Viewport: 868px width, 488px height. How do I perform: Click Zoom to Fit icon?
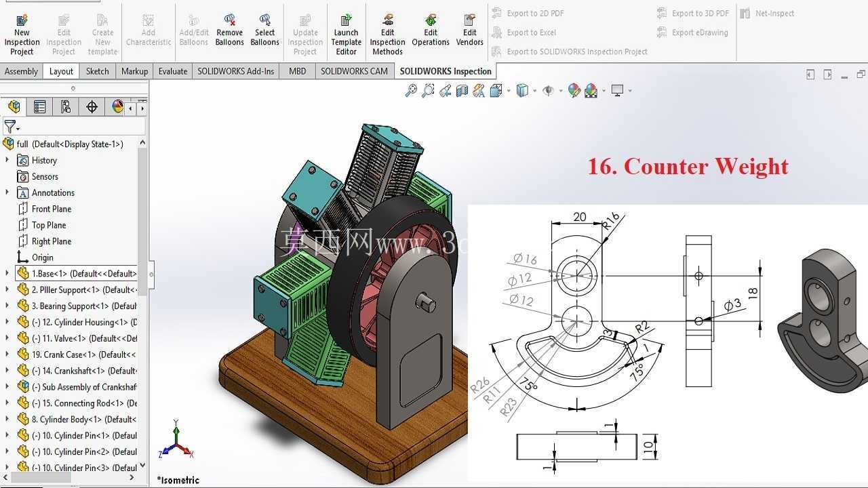(411, 90)
